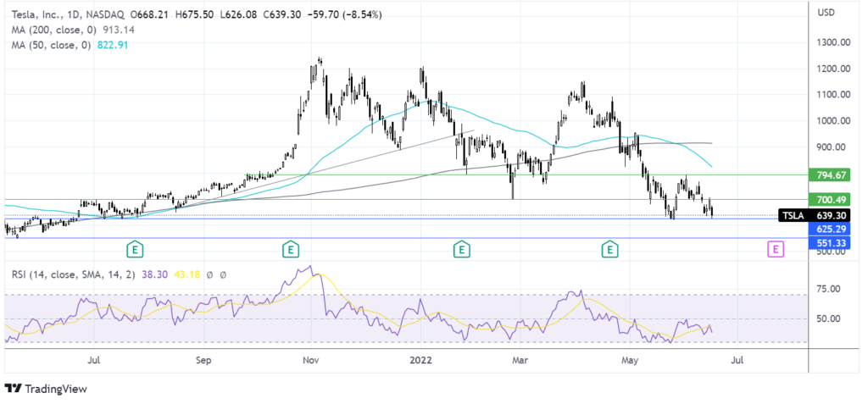Click the Sep label on the time axis

coord(203,362)
